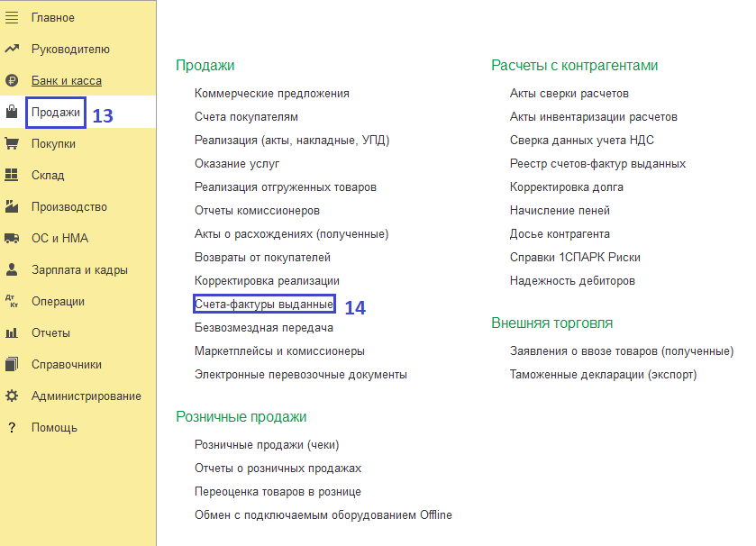Click the Дт/Кт icon for Операции
The width and height of the screenshot is (756, 546).
(x=12, y=301)
